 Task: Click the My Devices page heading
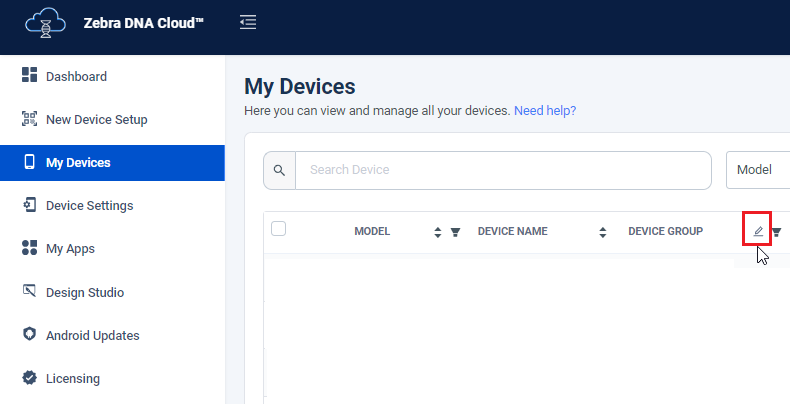(x=300, y=87)
